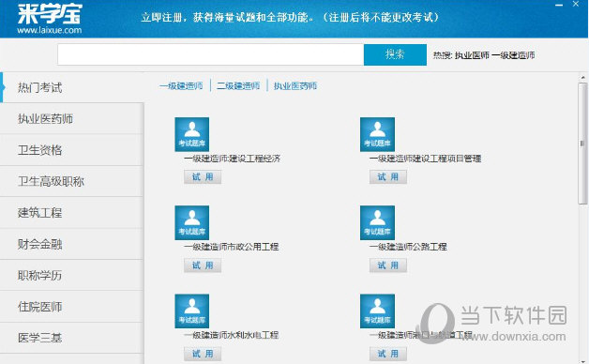Select 住院医师 sidebar category
Image resolution: width=589 pixels, height=364 pixels.
pos(71,307)
